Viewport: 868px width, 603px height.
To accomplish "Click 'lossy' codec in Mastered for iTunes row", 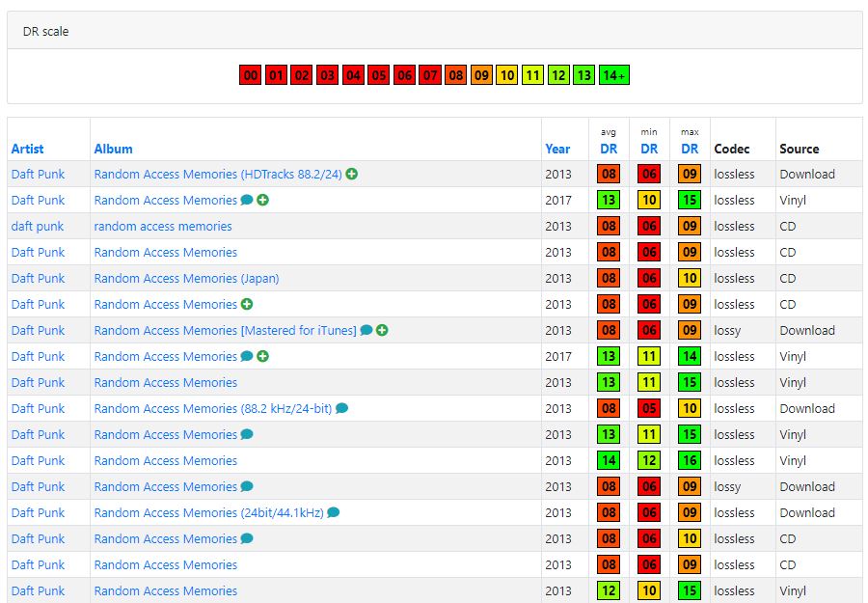I will 727,330.
